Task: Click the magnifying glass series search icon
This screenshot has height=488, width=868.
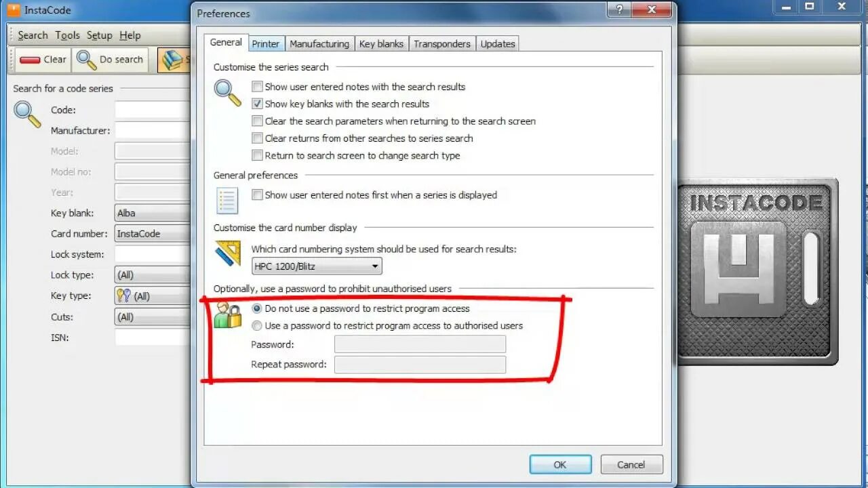Action: pos(228,94)
